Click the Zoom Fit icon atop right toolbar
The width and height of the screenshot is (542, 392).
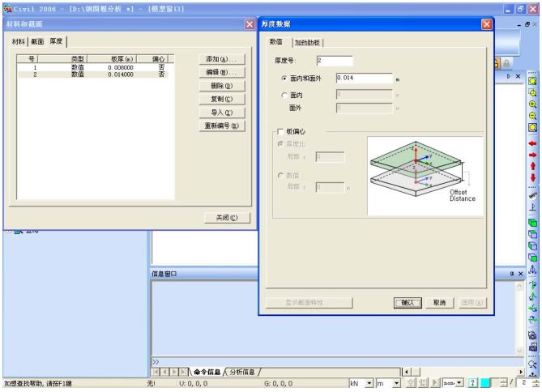tap(532, 81)
